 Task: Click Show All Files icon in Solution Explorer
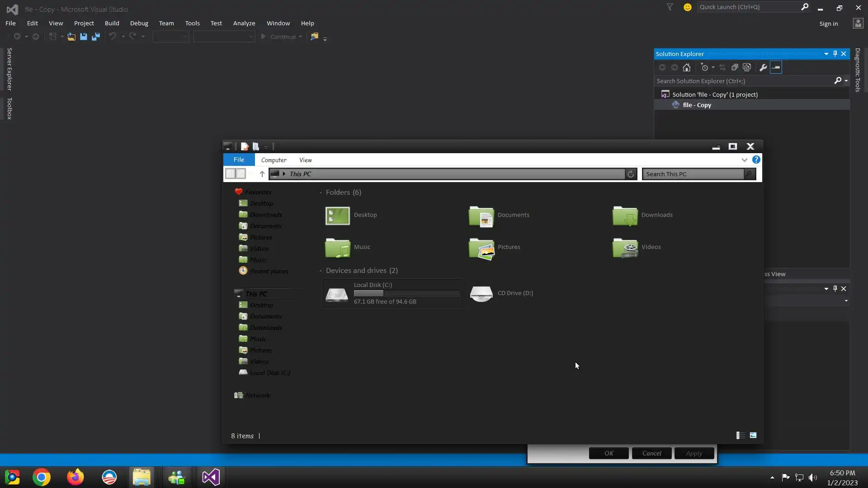[747, 67]
